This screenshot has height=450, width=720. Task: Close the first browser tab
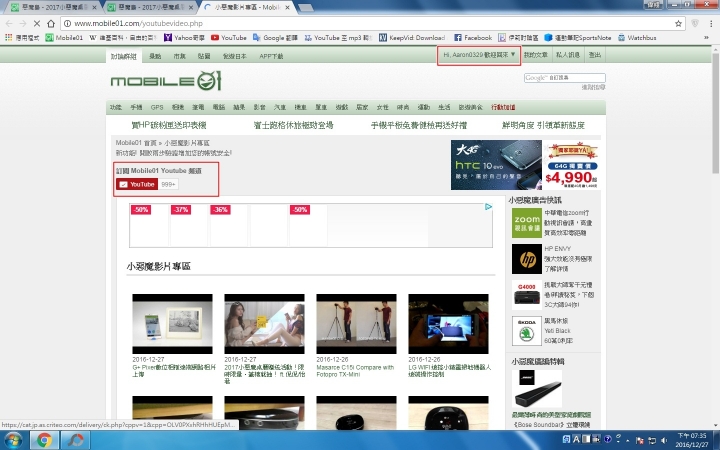click(x=94, y=7)
